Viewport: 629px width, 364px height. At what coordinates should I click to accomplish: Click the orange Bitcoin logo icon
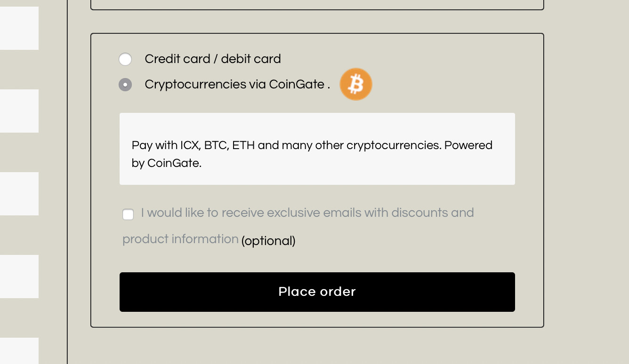click(x=356, y=84)
